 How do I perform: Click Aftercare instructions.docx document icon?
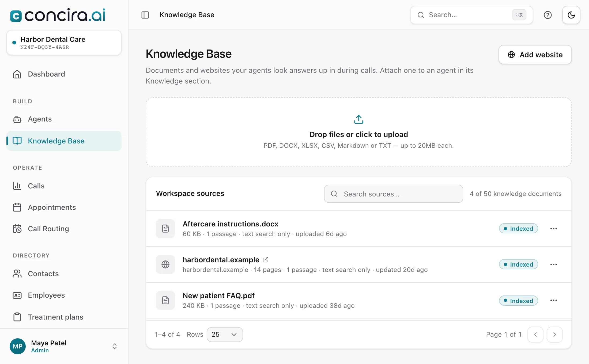[x=165, y=229]
